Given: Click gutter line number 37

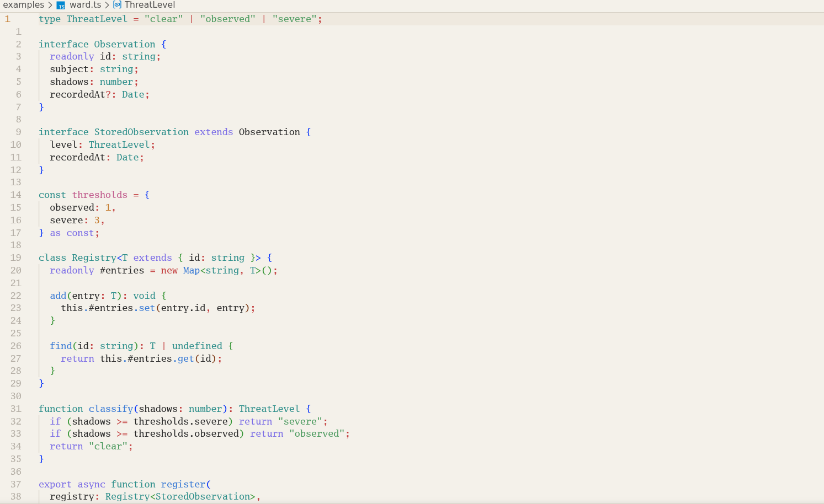Looking at the screenshot, I should point(15,484).
